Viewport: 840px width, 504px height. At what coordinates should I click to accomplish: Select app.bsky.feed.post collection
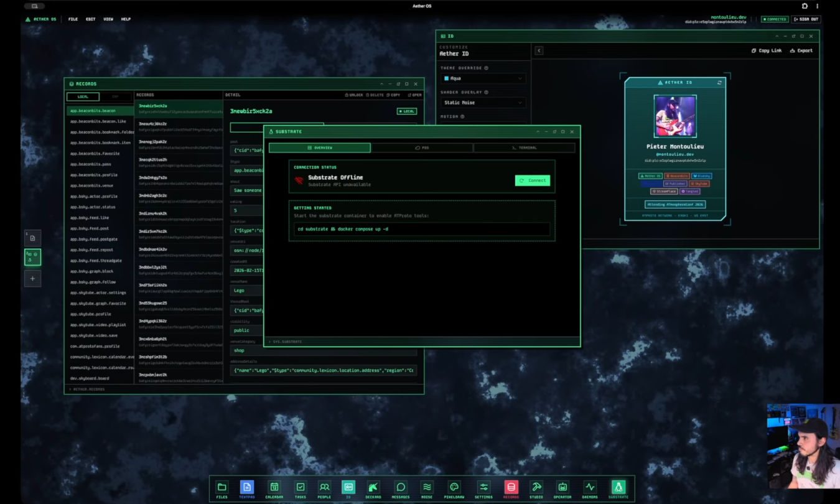click(90, 228)
